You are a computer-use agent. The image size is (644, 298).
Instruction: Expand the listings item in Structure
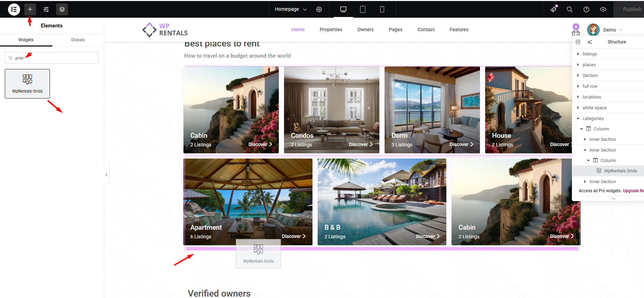(x=578, y=54)
